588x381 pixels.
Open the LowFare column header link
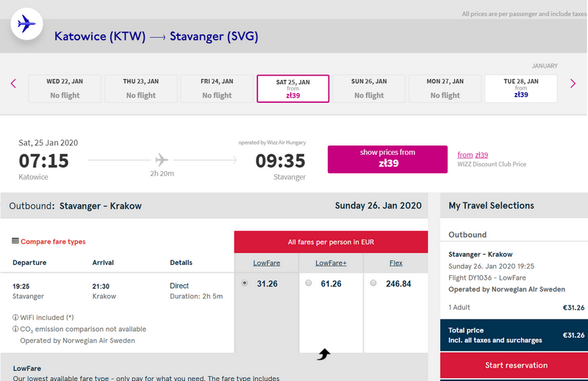(x=267, y=263)
